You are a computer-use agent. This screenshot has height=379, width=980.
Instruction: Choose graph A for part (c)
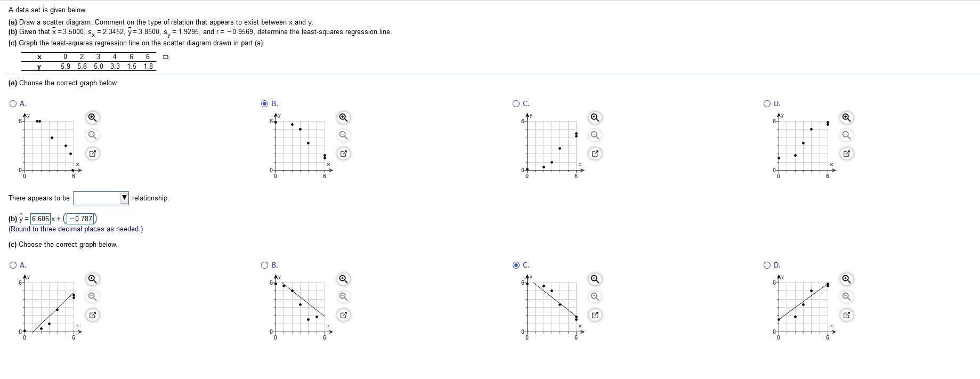(13, 265)
